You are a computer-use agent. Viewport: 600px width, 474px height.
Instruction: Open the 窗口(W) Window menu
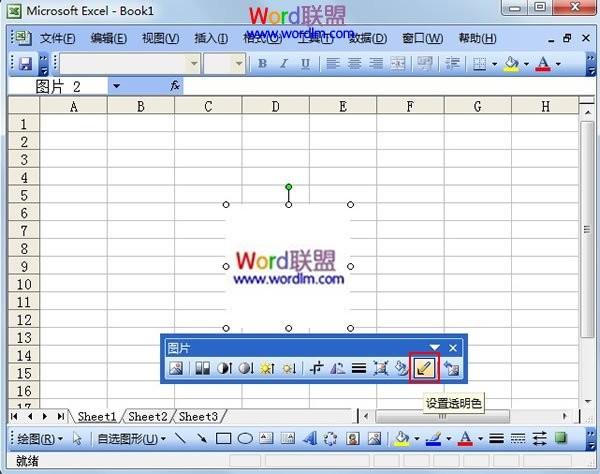(422, 38)
